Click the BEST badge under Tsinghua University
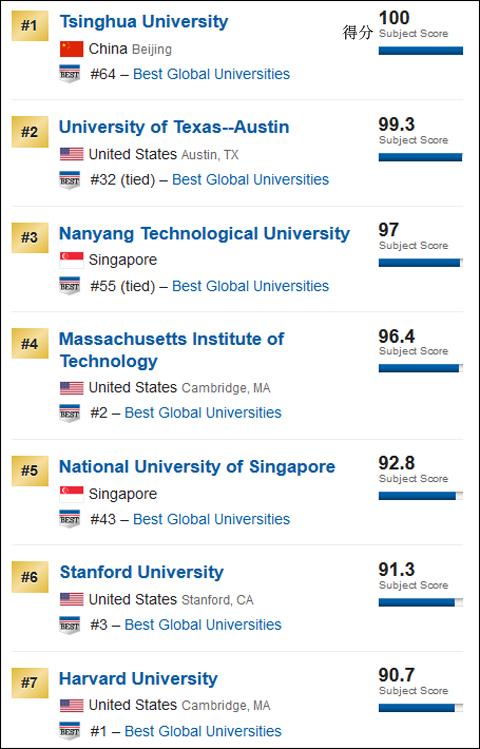 click(x=70, y=74)
